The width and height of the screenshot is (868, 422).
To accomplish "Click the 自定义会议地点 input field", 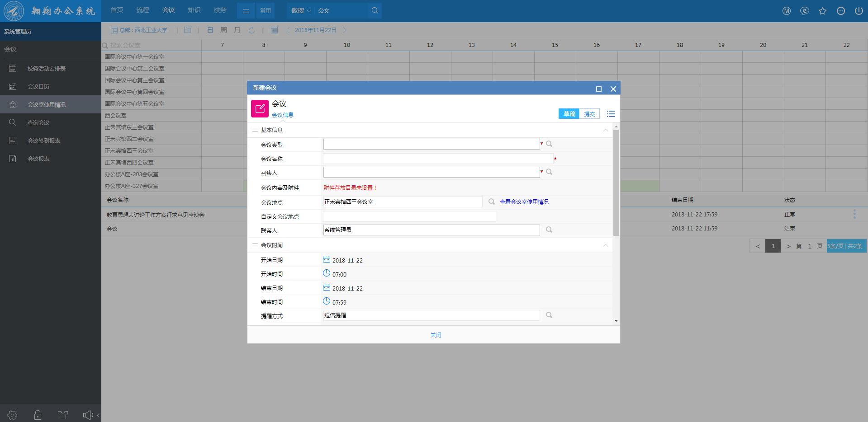I will pos(409,216).
